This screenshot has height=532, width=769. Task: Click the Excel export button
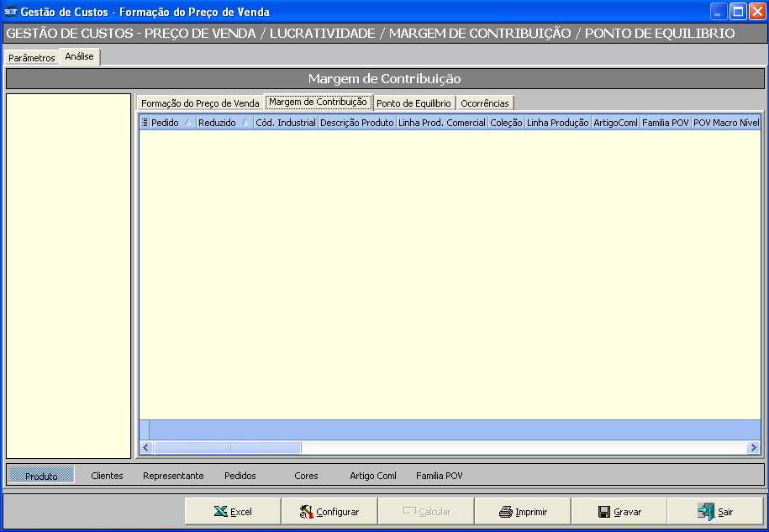233,511
